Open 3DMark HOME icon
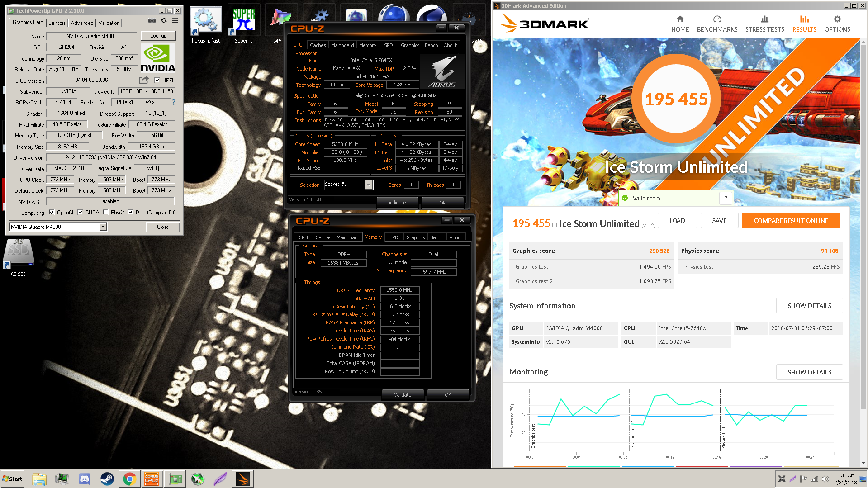Screen dimensions: 868x488 point(680,24)
